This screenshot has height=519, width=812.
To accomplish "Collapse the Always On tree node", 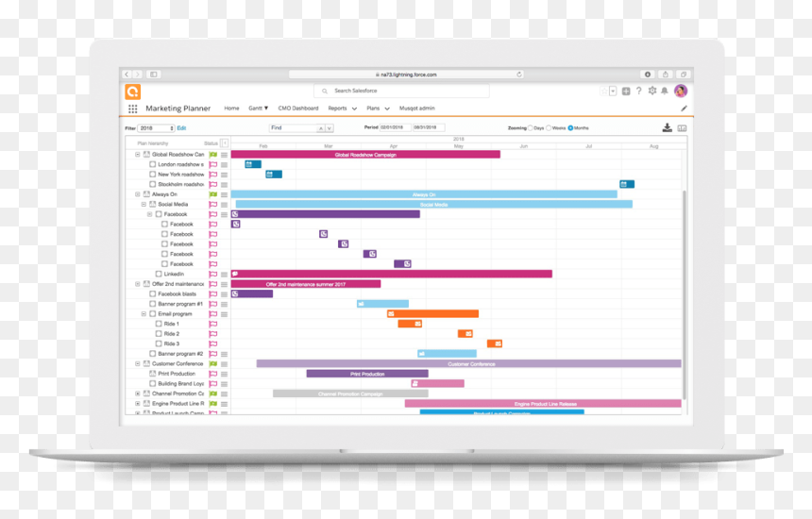I will [x=138, y=194].
